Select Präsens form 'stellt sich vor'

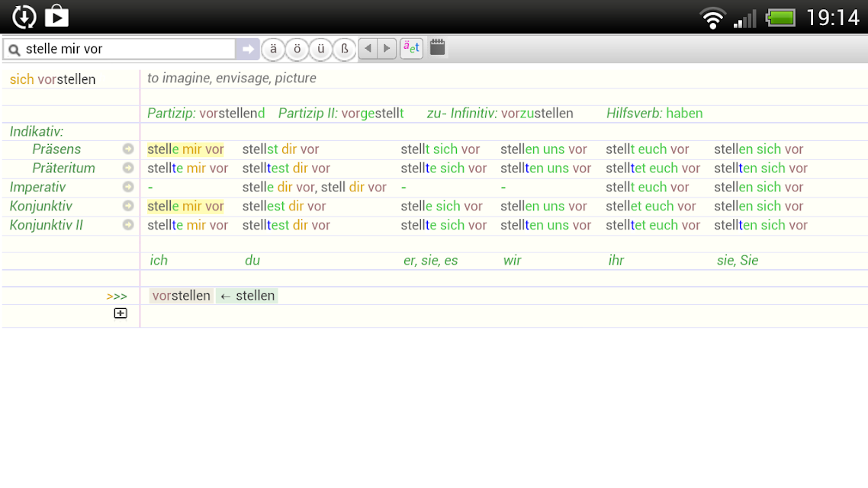[440, 149]
